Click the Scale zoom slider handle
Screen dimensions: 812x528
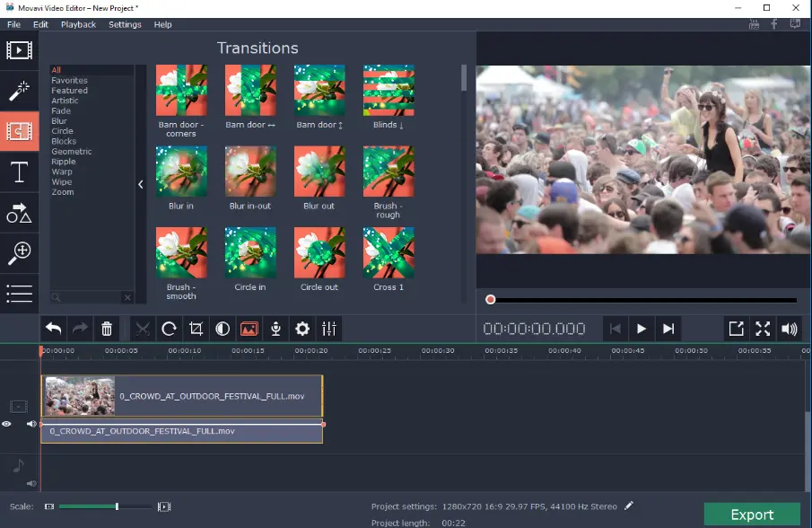117,506
